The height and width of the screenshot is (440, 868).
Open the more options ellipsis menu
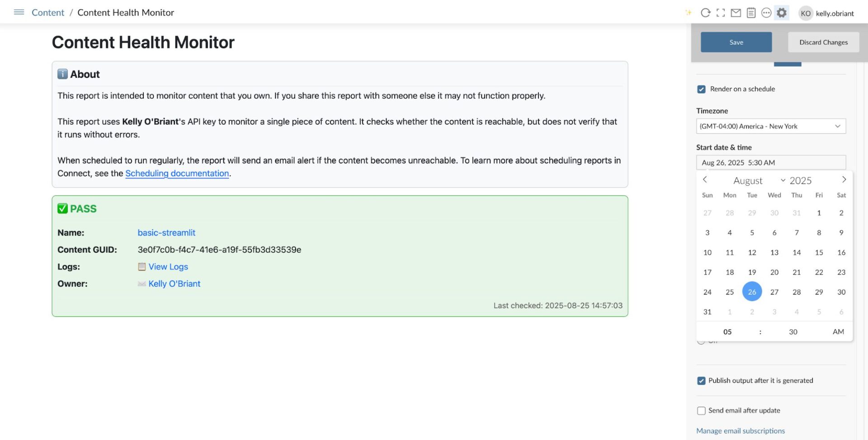(x=766, y=13)
